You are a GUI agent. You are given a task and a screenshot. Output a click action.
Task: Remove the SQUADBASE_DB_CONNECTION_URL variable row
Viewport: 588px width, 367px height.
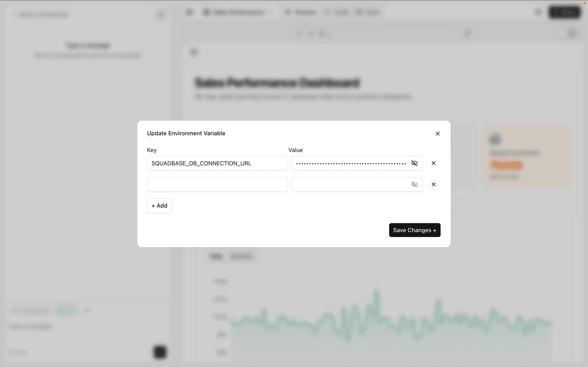click(433, 163)
